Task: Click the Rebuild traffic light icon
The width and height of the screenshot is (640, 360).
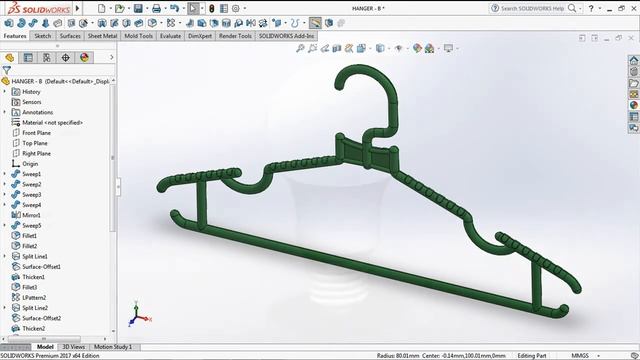Action: pos(211,8)
